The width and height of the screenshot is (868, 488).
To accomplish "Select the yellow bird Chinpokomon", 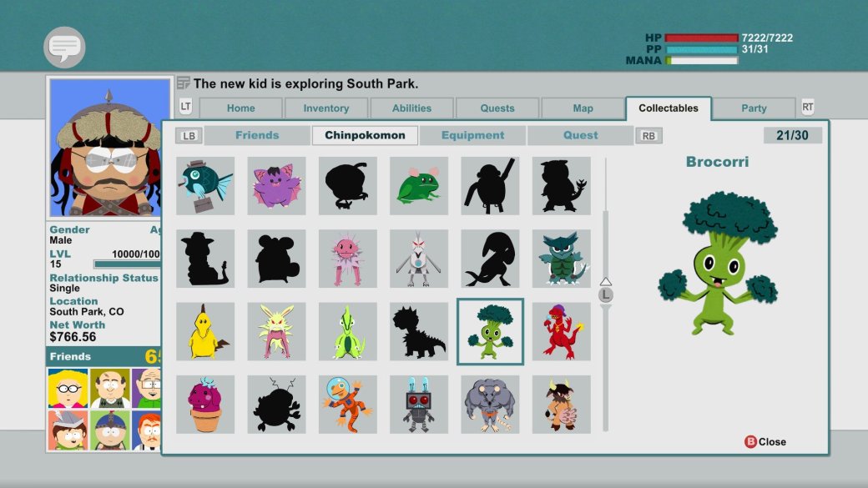I will click(205, 332).
